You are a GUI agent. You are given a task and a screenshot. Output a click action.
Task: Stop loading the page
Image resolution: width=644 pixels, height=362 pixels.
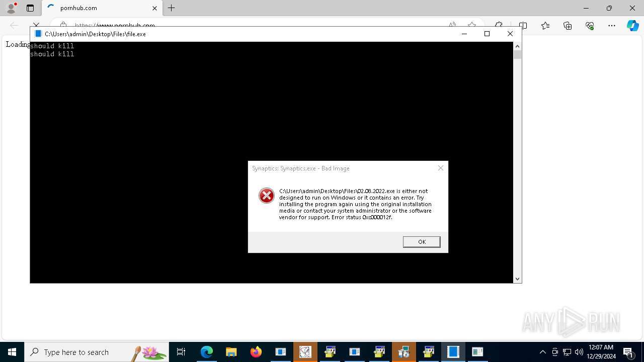pyautogui.click(x=36, y=25)
